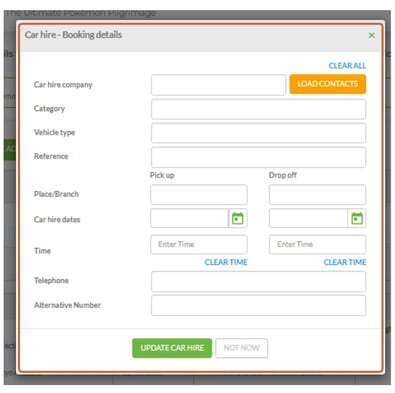Focus the Telephone input field

pos(258,281)
